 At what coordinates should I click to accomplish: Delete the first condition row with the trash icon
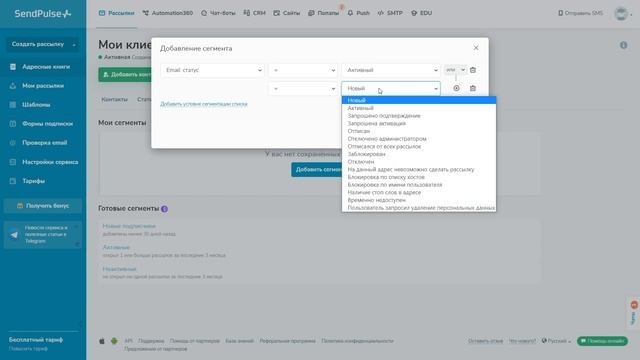tap(473, 70)
